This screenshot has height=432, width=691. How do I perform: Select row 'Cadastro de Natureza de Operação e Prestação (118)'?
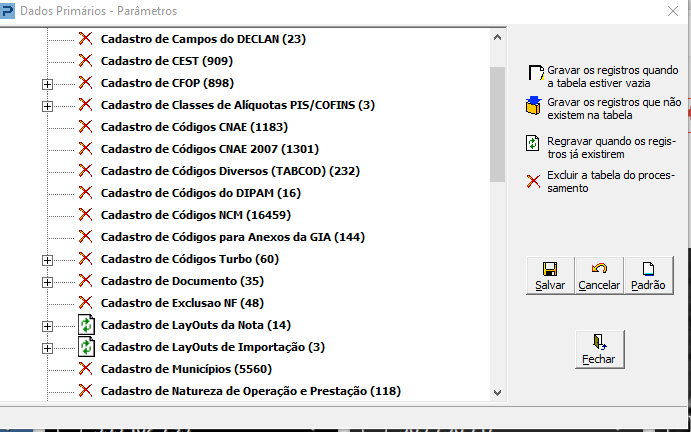251,391
